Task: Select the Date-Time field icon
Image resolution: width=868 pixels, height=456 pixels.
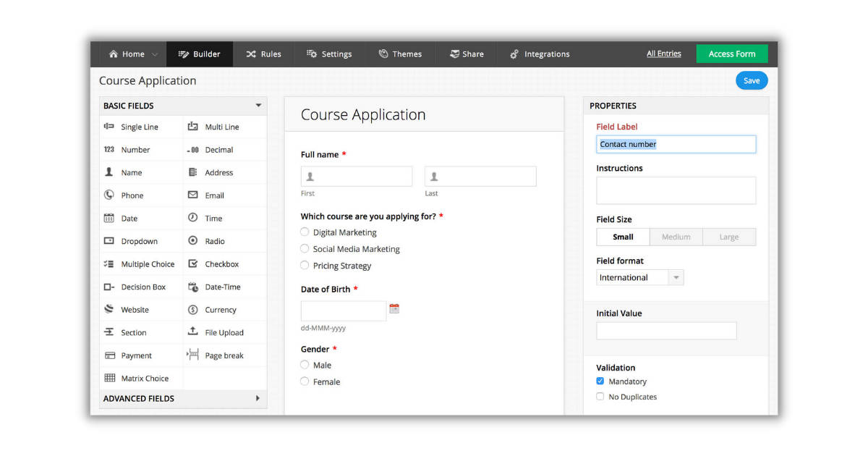Action: coord(193,287)
